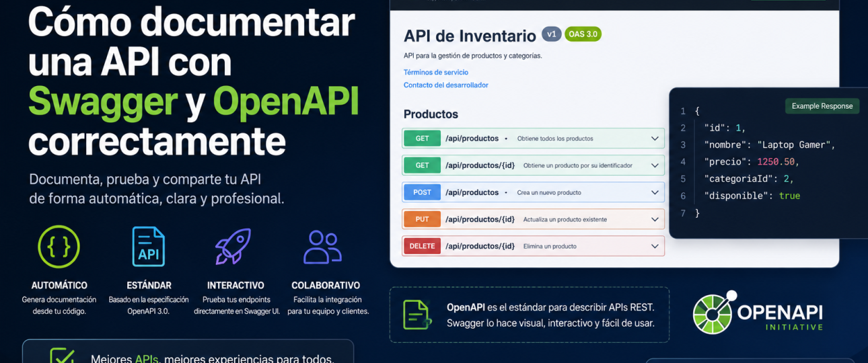
Task: Click the green document icon beside OpenAPI text
Action: coord(417,315)
